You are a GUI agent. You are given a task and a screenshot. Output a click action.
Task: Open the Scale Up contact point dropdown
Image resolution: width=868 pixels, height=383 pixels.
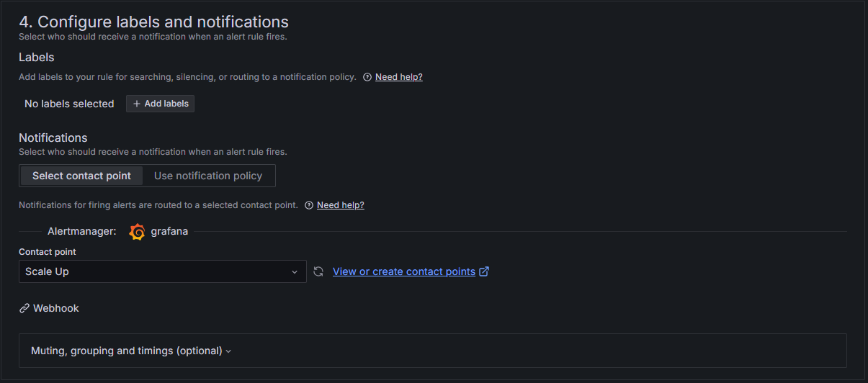[163, 271]
